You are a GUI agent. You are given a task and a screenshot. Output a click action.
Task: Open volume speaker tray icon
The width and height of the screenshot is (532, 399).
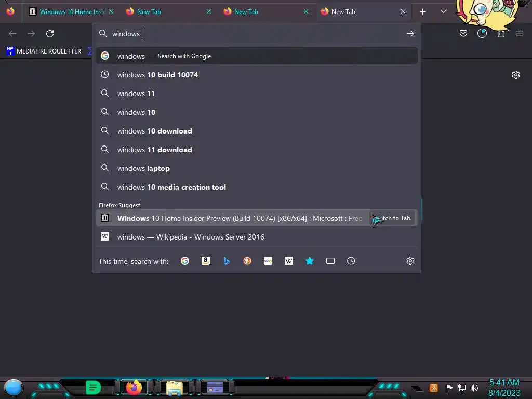point(474,388)
